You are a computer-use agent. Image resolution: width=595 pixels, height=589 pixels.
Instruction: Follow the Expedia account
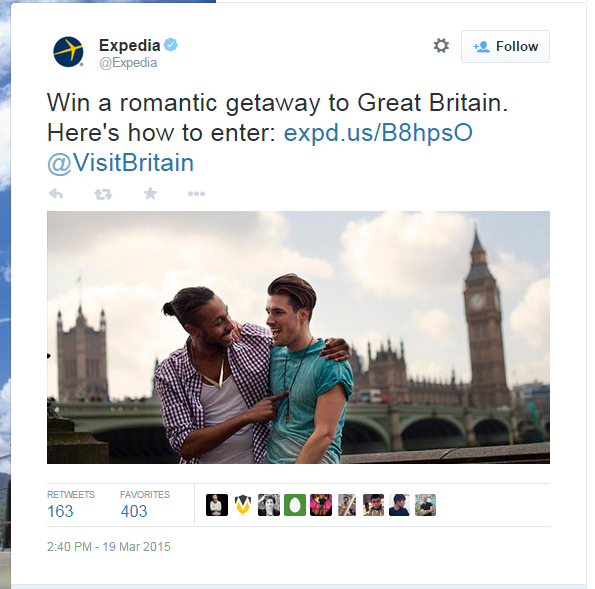(505, 46)
